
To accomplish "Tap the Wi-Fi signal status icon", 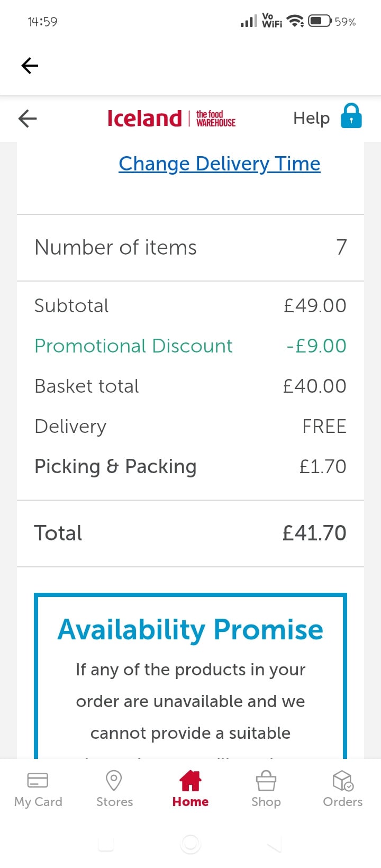I will point(295,21).
